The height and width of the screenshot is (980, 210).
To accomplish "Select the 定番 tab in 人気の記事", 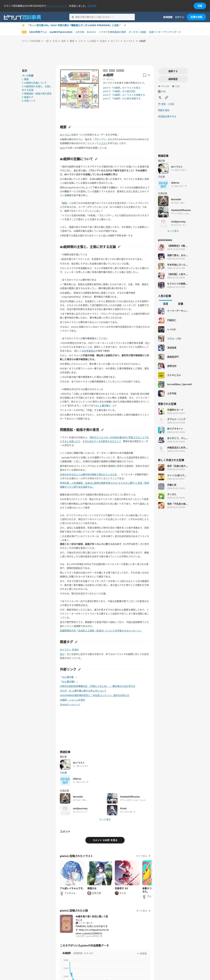I will (180, 304).
